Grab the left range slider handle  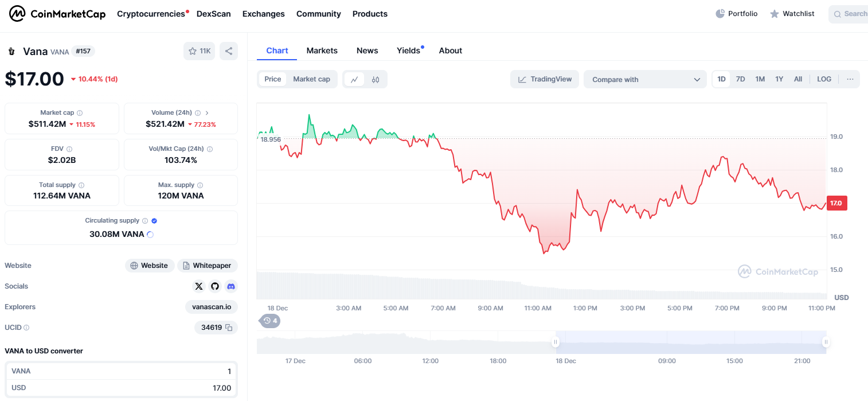[555, 342]
